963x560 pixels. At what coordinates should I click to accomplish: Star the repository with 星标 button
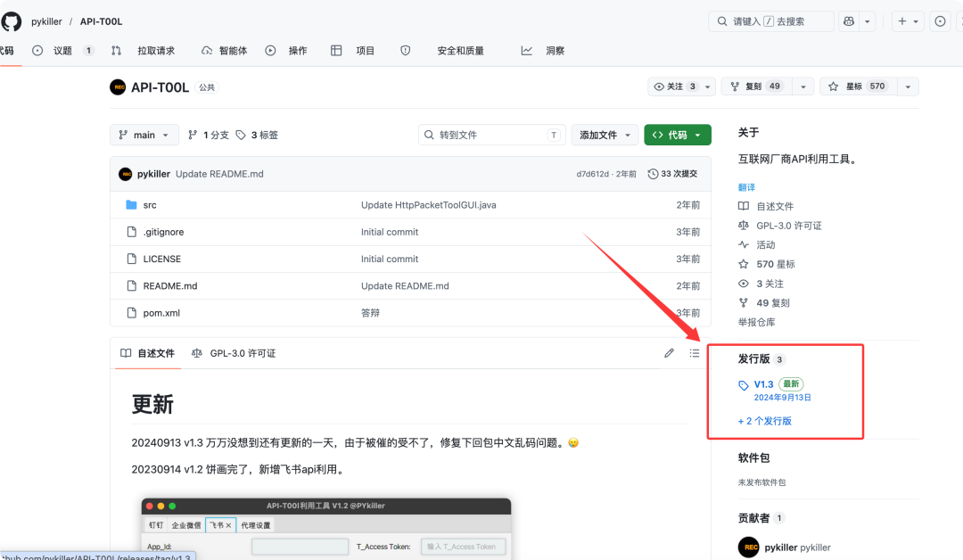[x=858, y=86]
